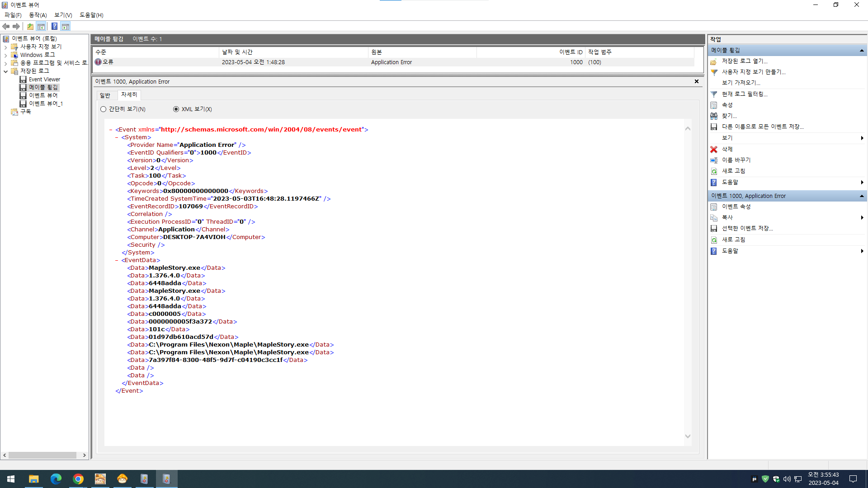
Task: Click the Save selected event disk icon
Action: [714, 229]
